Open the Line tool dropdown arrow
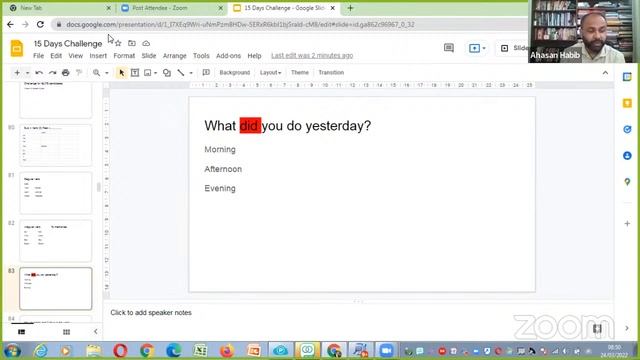Image resolution: width=640 pixels, height=360 pixels. [x=191, y=73]
